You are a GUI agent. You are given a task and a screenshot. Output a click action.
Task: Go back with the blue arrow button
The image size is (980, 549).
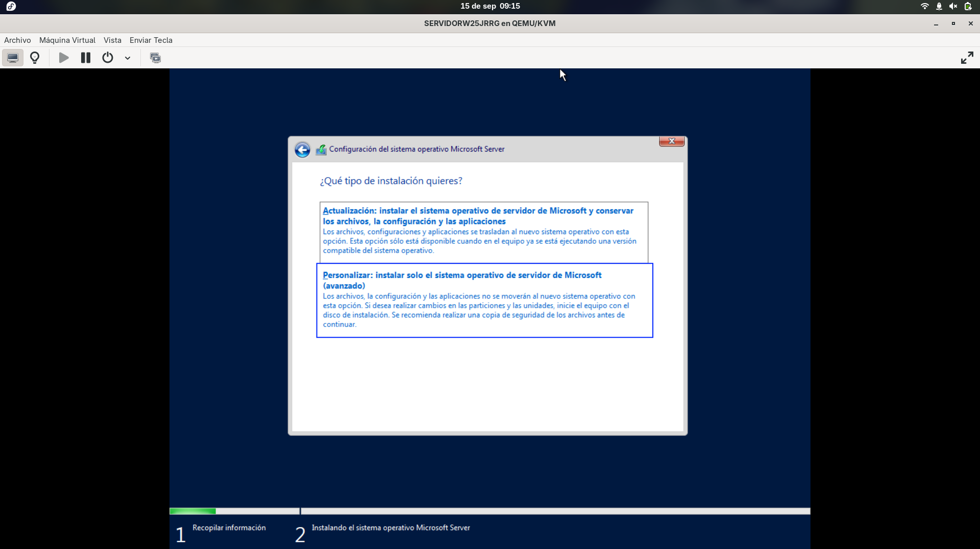[302, 149]
